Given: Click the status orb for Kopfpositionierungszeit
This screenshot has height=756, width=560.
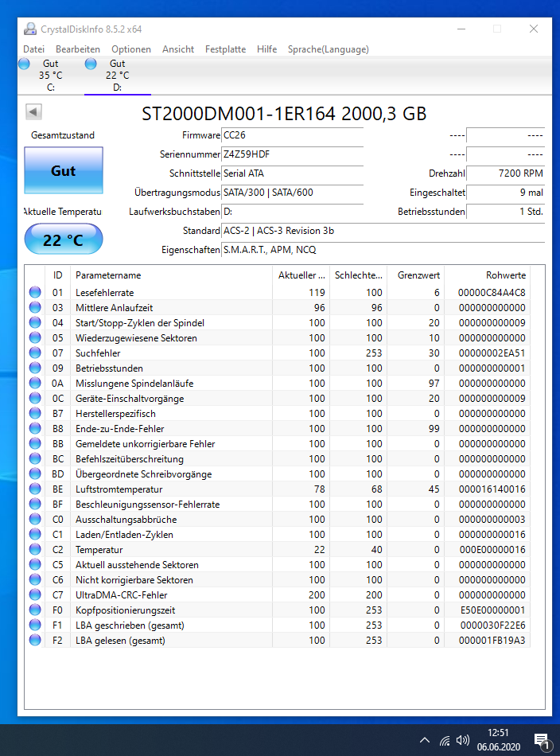Looking at the screenshot, I should click(35, 610).
